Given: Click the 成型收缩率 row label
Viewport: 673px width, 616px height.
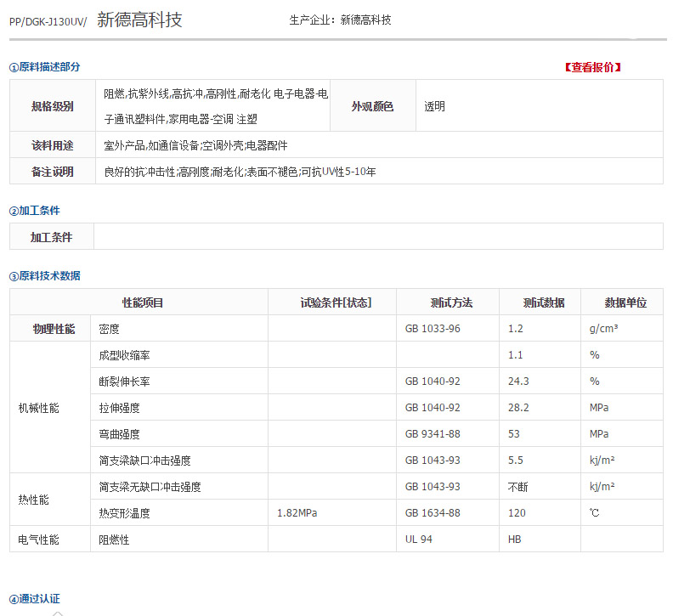Looking at the screenshot, I should pyautogui.click(x=124, y=355).
